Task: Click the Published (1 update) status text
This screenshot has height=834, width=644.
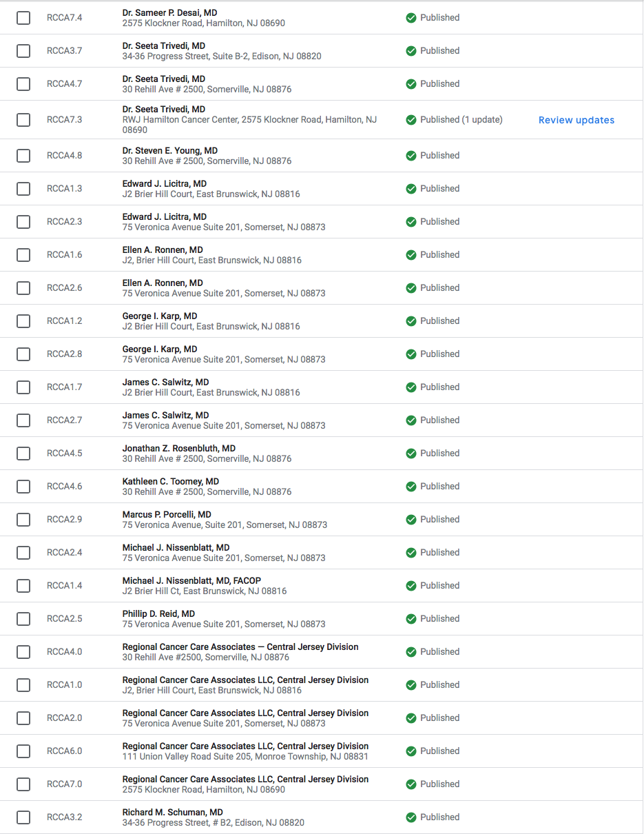Action: pos(461,120)
